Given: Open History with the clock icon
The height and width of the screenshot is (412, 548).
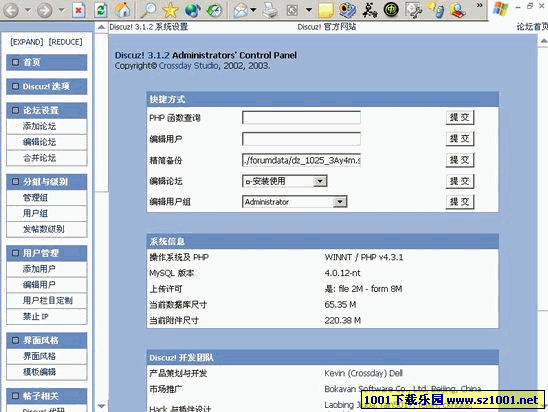Looking at the screenshot, I should tap(214, 10).
